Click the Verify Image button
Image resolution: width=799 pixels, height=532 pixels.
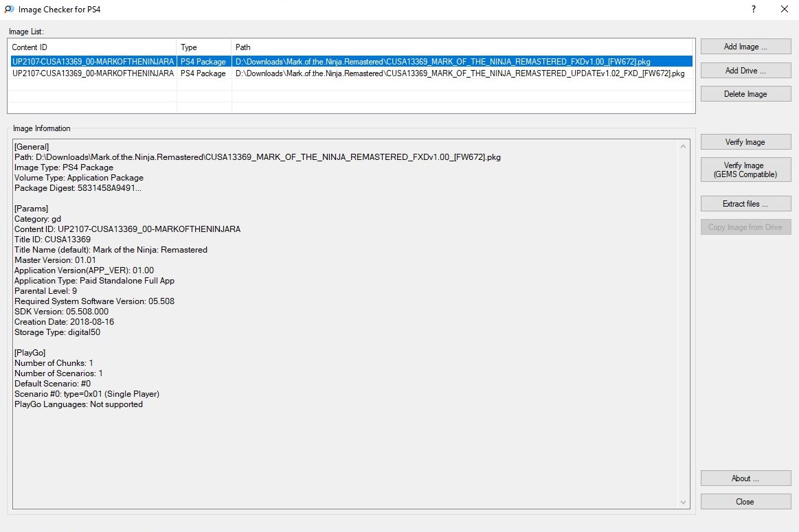pyautogui.click(x=745, y=142)
